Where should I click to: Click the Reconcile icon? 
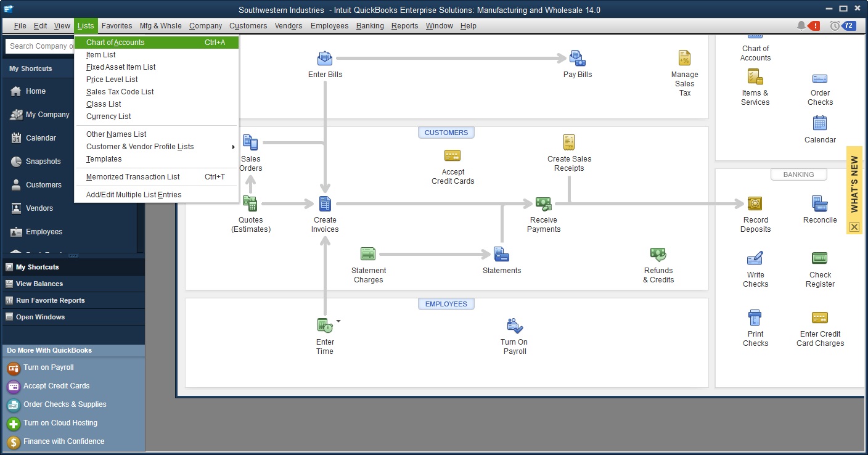click(x=819, y=203)
